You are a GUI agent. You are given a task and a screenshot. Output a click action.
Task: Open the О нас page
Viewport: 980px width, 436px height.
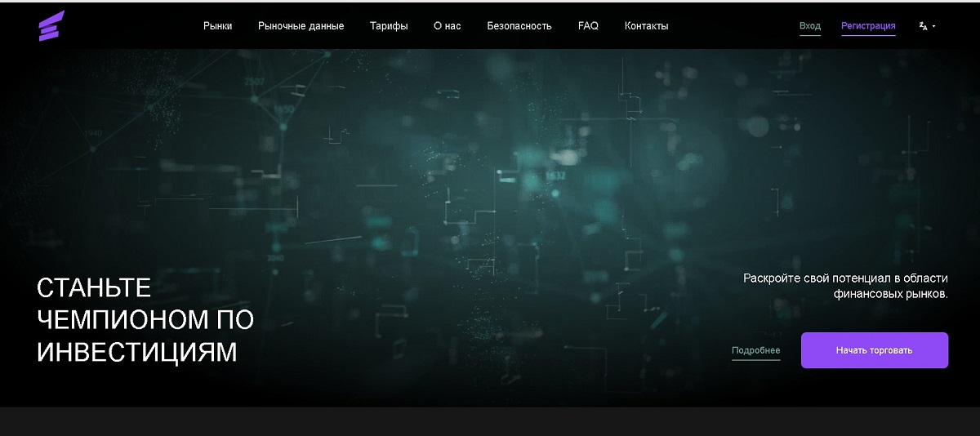(x=447, y=26)
